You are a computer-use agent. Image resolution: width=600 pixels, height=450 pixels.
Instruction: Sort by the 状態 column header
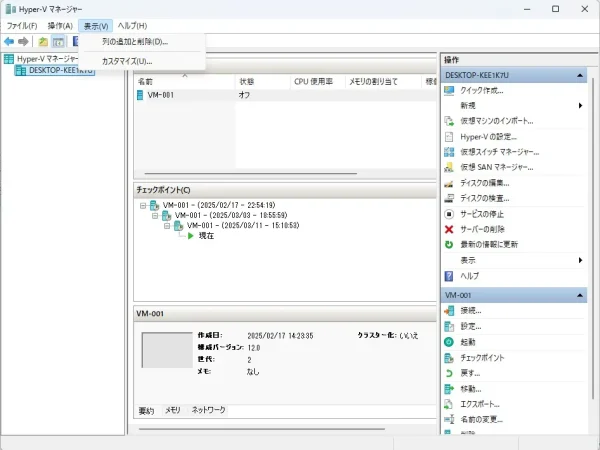[x=262, y=82]
